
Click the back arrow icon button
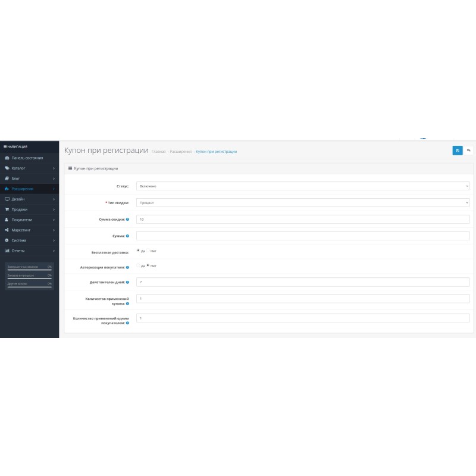click(x=468, y=151)
